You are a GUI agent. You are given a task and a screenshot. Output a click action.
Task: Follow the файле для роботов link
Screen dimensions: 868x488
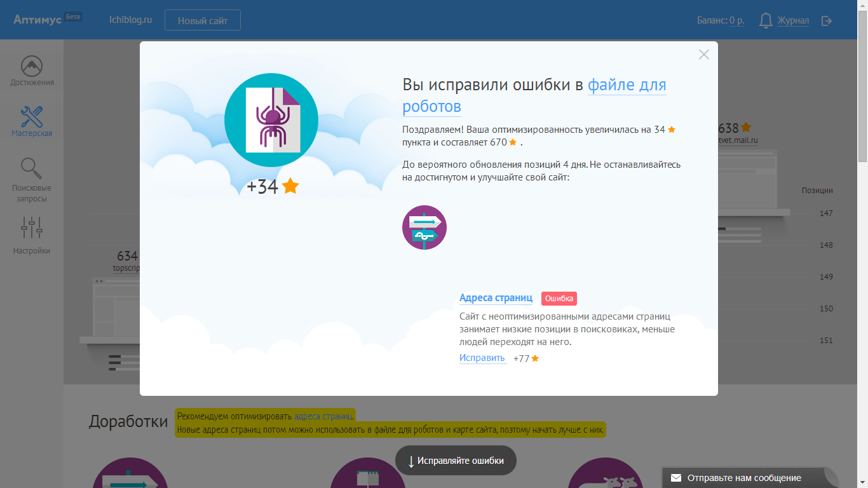pyautogui.click(x=534, y=95)
